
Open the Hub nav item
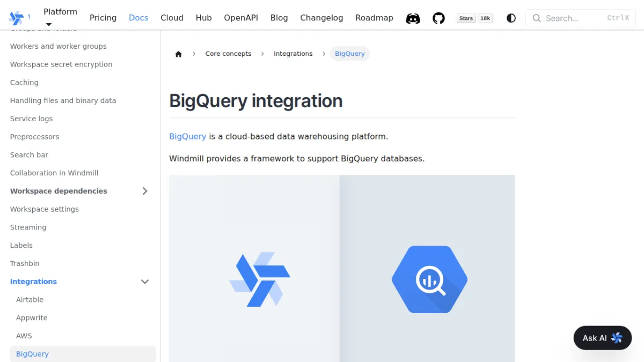tap(203, 18)
